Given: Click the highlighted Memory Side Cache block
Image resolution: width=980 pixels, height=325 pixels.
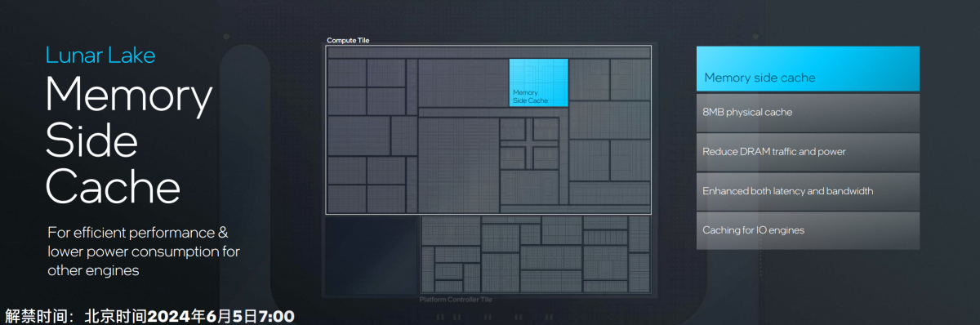Looking at the screenshot, I should 538,82.
